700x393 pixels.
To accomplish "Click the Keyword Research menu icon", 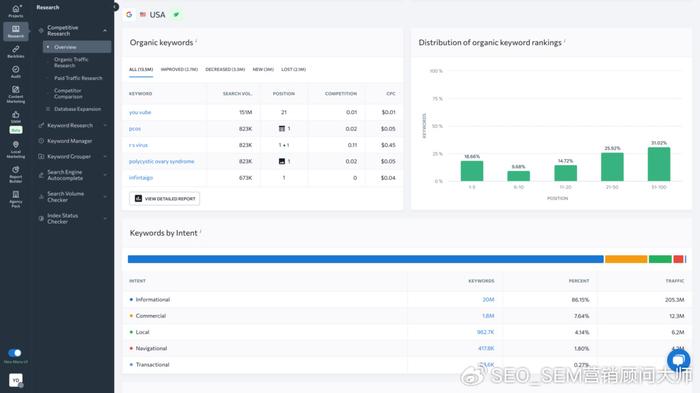I will coord(41,125).
